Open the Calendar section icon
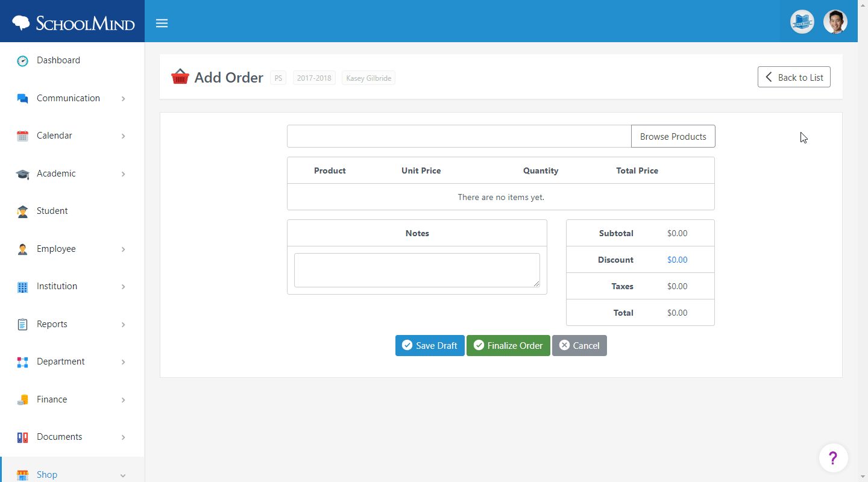 (x=22, y=135)
